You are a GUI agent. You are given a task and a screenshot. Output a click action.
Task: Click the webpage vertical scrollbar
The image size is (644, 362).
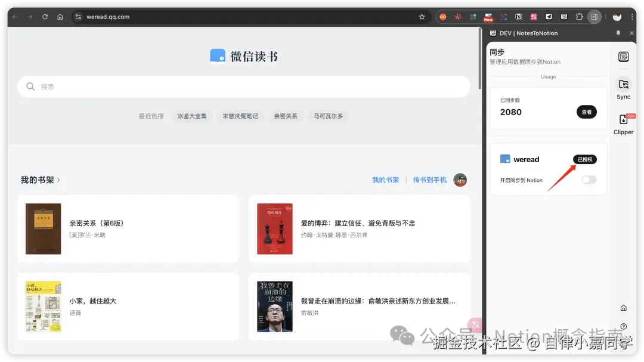coord(479,58)
